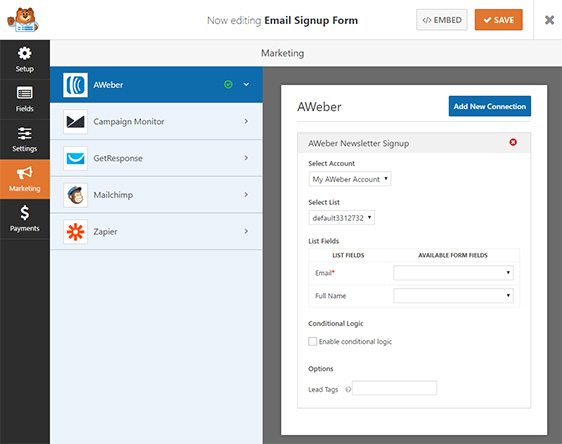
Task: Click the GetResponse logo icon
Action: tap(75, 158)
